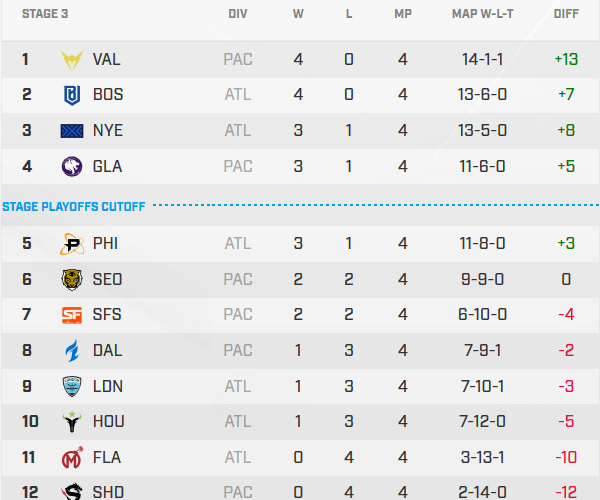
Task: Click the DIV column header
Action: pos(238,15)
